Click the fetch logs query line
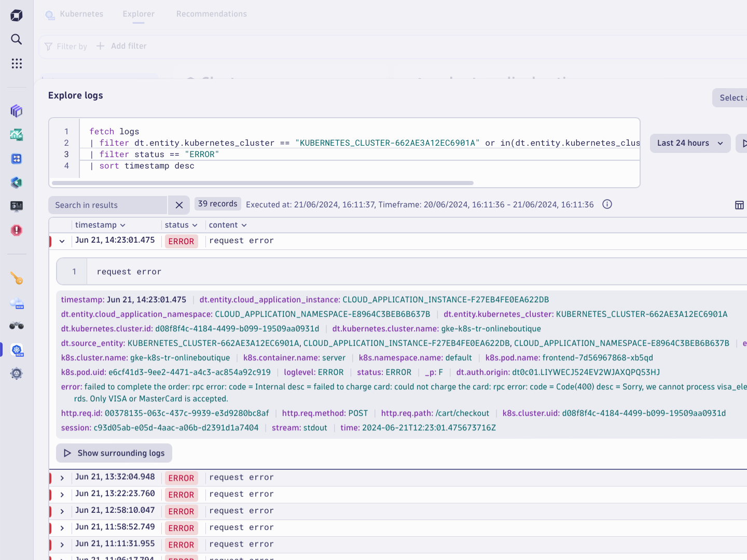 pos(114,132)
